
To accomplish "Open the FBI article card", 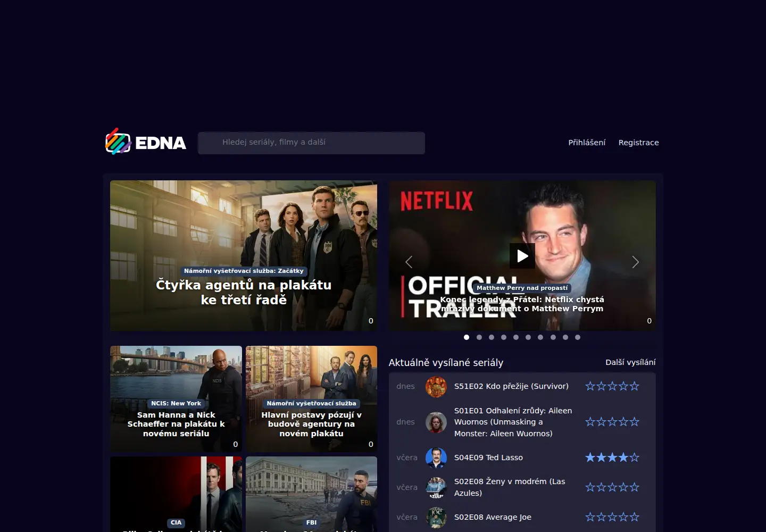I will click(311, 494).
